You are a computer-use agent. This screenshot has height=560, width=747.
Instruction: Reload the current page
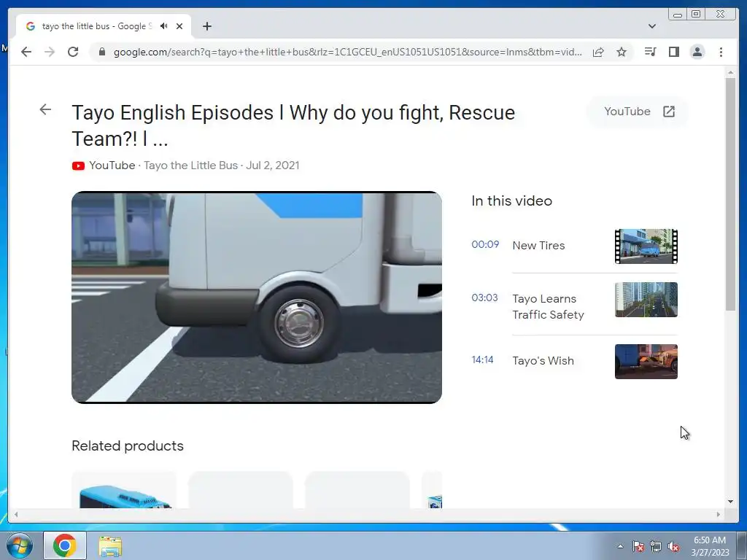pyautogui.click(x=73, y=52)
